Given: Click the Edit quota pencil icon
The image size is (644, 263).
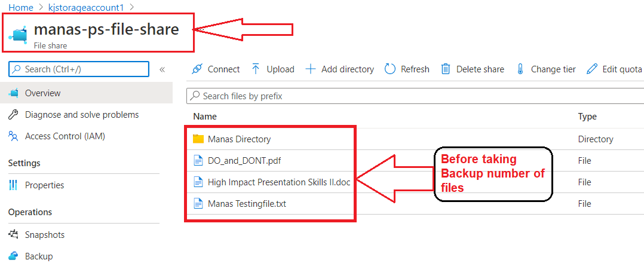Looking at the screenshot, I should click(592, 69).
